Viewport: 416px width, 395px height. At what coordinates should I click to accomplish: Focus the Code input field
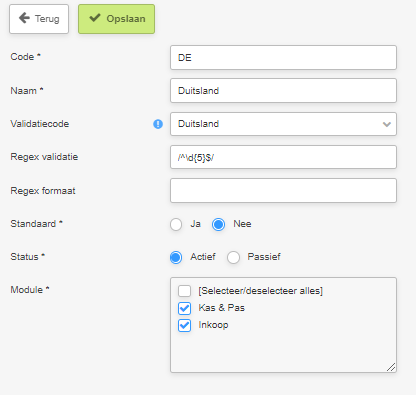tap(283, 58)
